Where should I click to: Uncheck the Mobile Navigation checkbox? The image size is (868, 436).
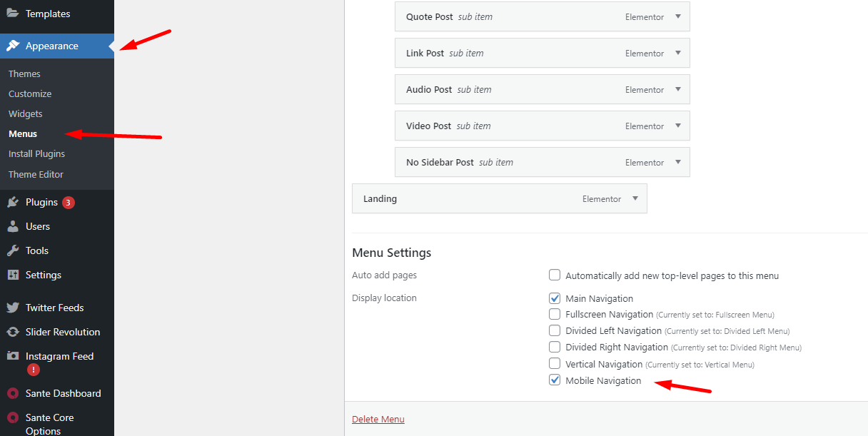tap(555, 380)
